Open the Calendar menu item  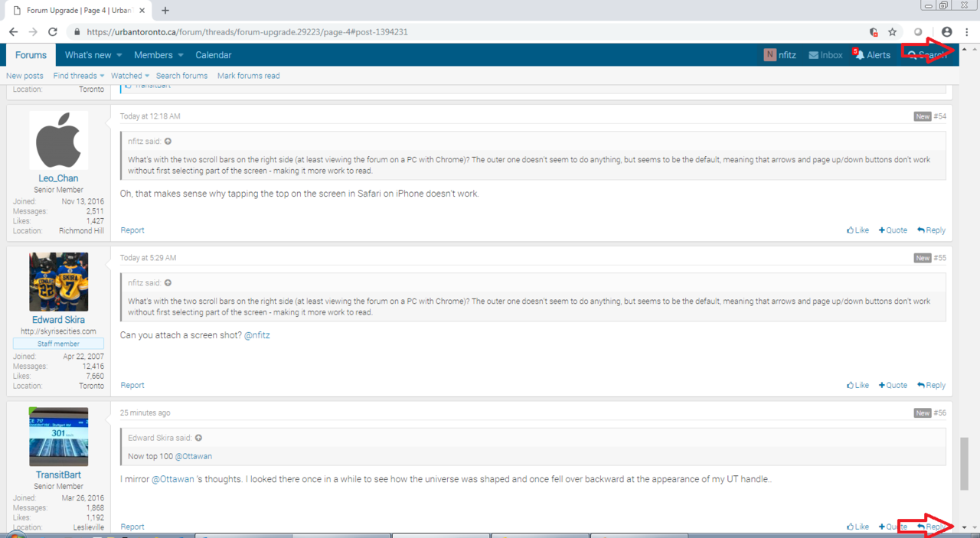point(213,55)
